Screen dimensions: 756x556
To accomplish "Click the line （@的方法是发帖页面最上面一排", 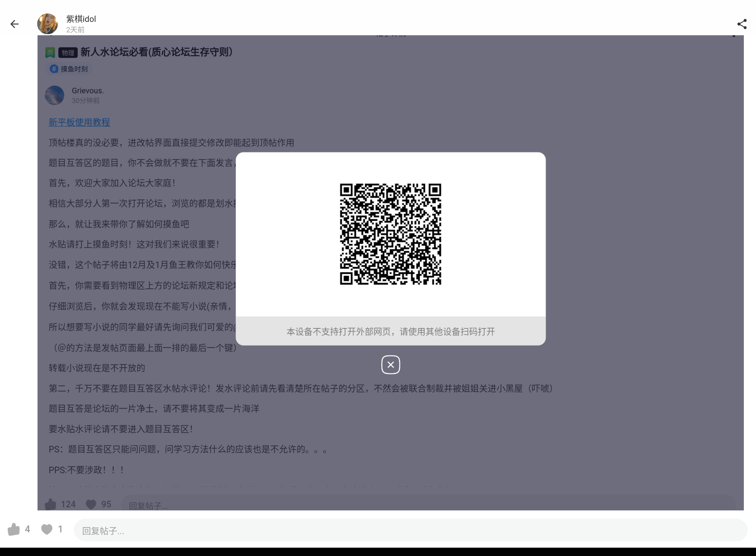I will click(142, 348).
